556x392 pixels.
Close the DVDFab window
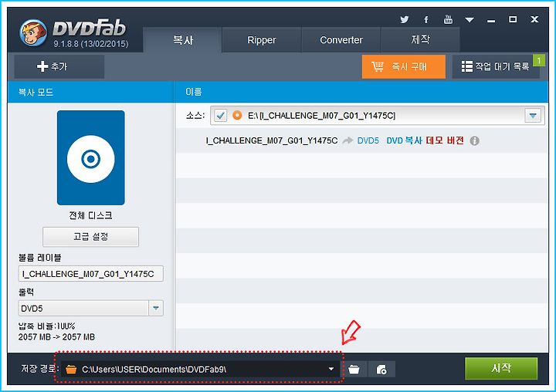[534, 19]
